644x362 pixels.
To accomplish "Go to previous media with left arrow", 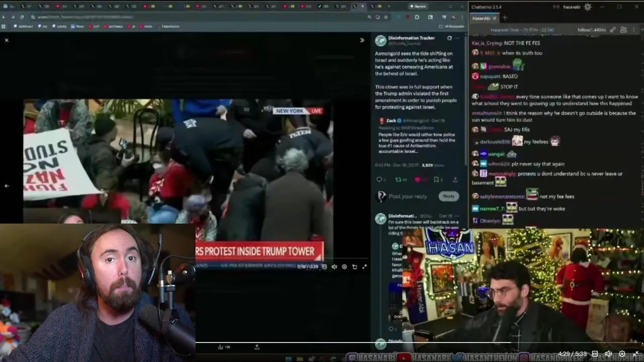I will tap(7, 186).
